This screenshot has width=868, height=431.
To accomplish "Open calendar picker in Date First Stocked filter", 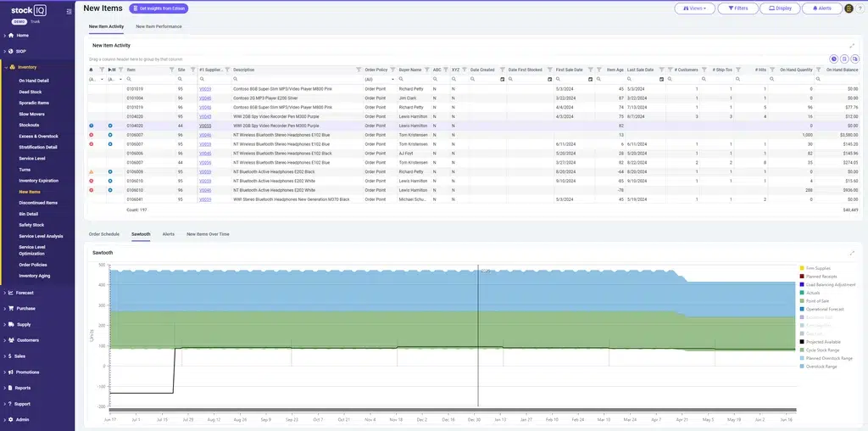I will click(549, 79).
